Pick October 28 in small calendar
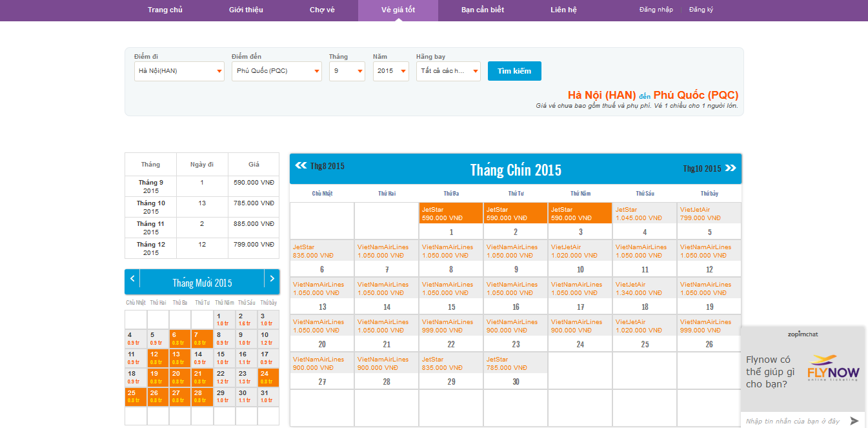This screenshot has height=428, width=868. click(x=202, y=397)
